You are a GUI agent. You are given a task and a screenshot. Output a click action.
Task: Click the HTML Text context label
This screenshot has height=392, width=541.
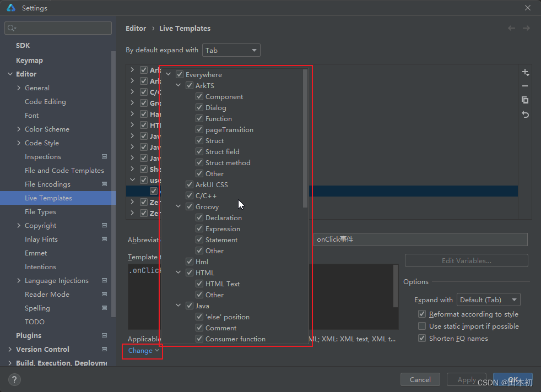pos(223,284)
